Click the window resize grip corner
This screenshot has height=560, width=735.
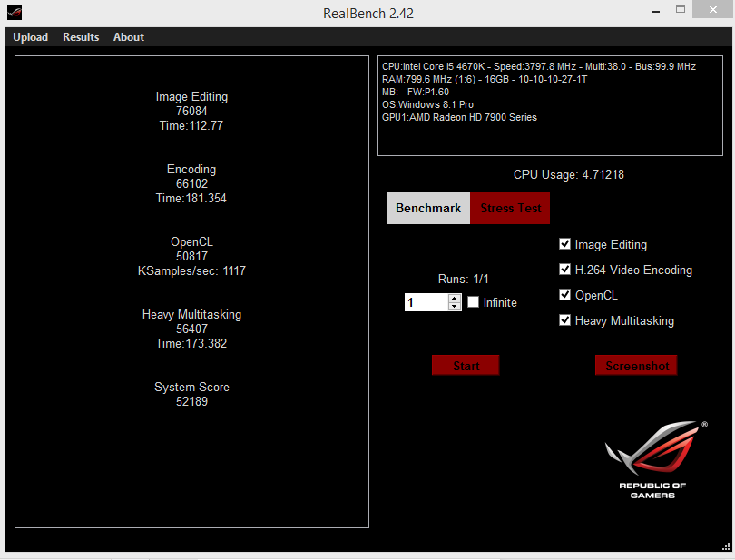click(726, 546)
